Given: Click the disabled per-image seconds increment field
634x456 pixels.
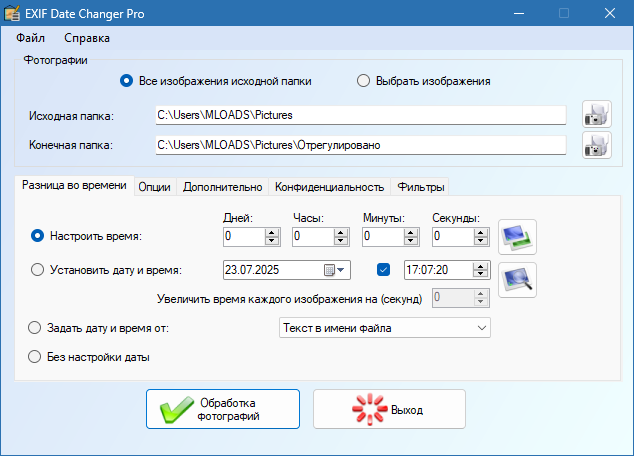Looking at the screenshot, I should (461, 298).
